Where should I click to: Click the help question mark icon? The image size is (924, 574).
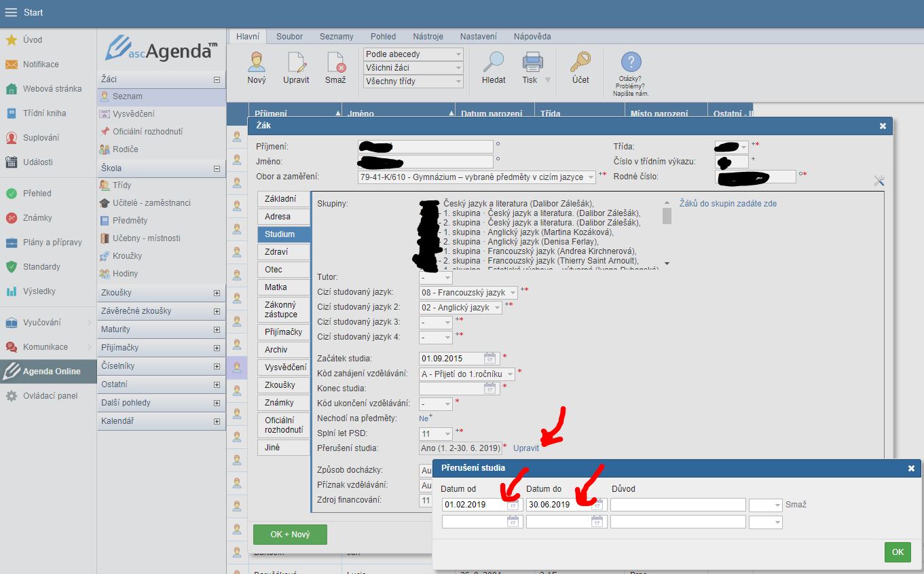631,62
